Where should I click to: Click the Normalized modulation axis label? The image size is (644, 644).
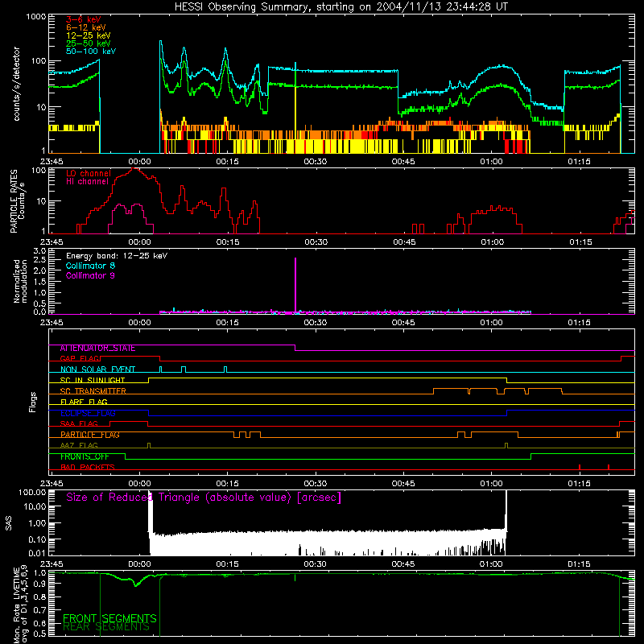(20, 281)
